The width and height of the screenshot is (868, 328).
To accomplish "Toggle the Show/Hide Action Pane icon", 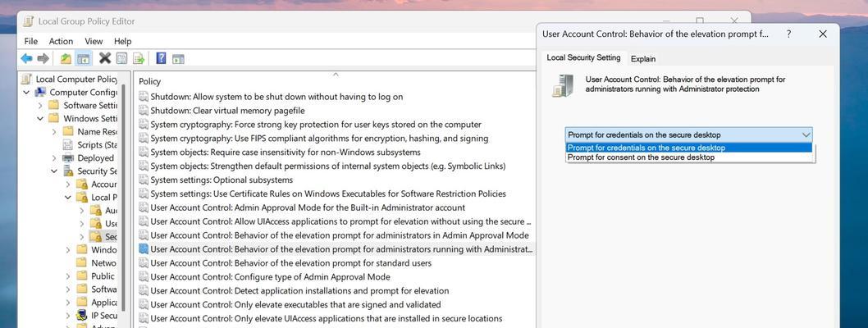I will [178, 59].
